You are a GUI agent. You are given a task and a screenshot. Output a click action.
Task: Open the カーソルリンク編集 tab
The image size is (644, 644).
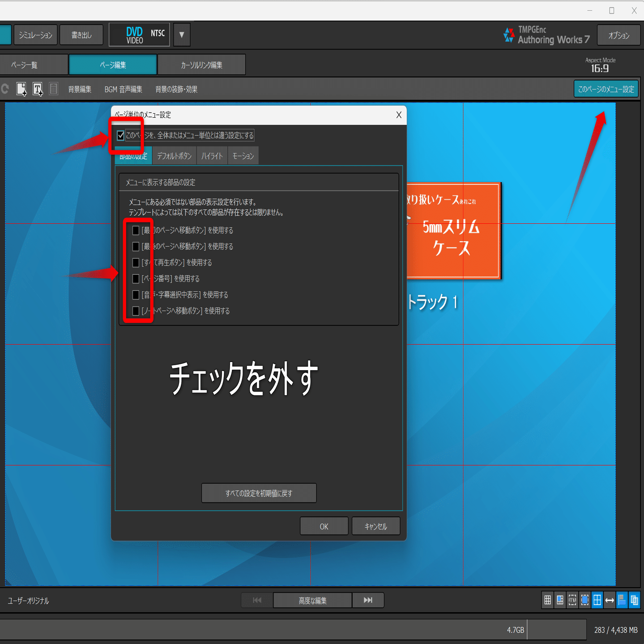click(201, 64)
